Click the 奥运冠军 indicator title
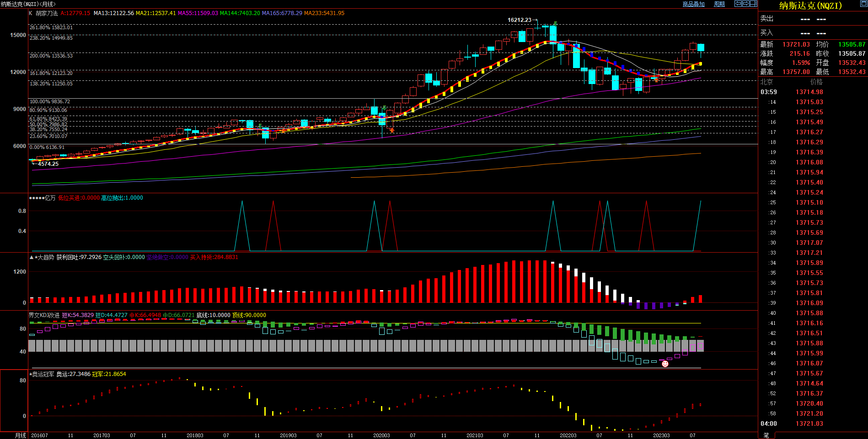This screenshot has height=439, width=868. (x=43, y=374)
